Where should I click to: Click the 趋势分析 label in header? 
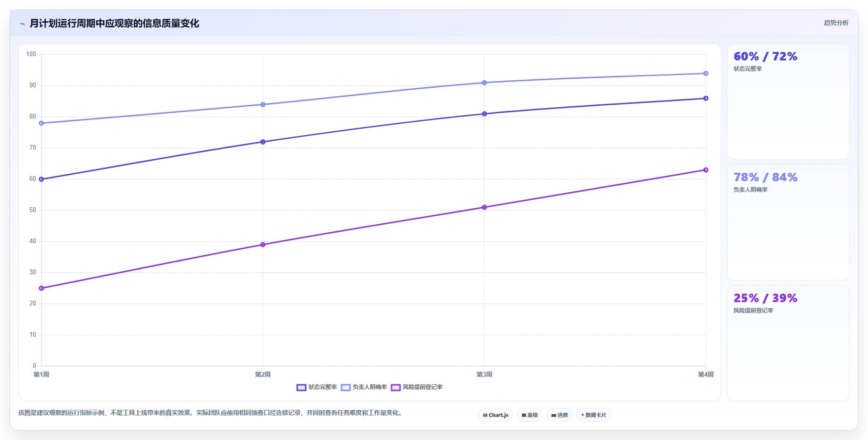pyautogui.click(x=836, y=23)
